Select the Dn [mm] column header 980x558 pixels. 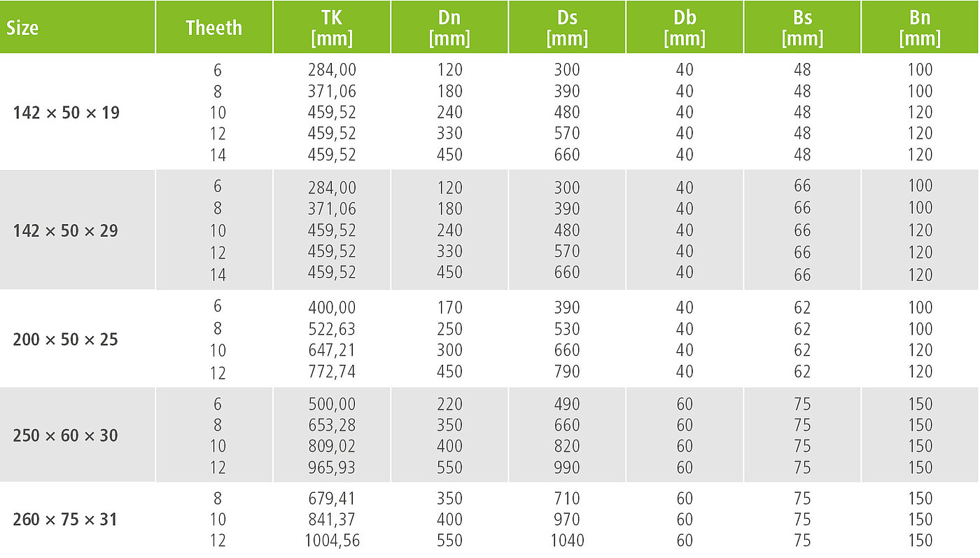coord(449,28)
